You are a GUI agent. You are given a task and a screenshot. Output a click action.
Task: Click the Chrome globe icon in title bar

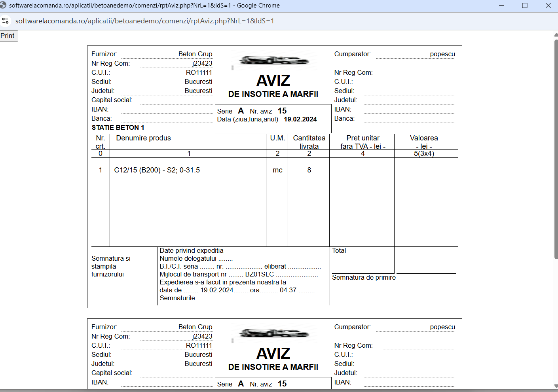[3, 6]
